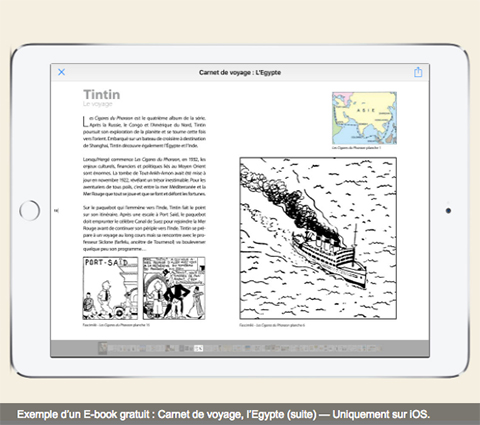Tap the caption under the Asia map
The width and height of the screenshot is (480, 425).
(356, 148)
